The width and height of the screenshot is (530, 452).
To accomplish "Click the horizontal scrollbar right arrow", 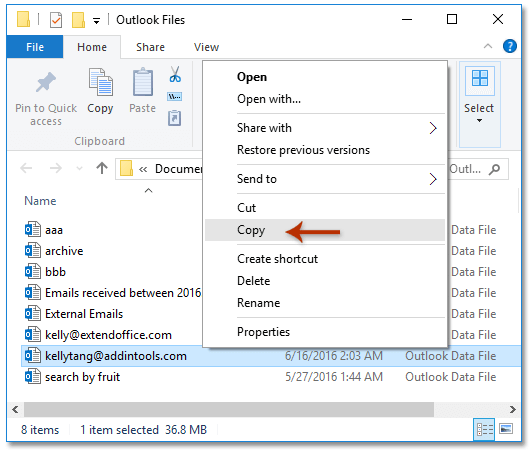I will click(512, 409).
